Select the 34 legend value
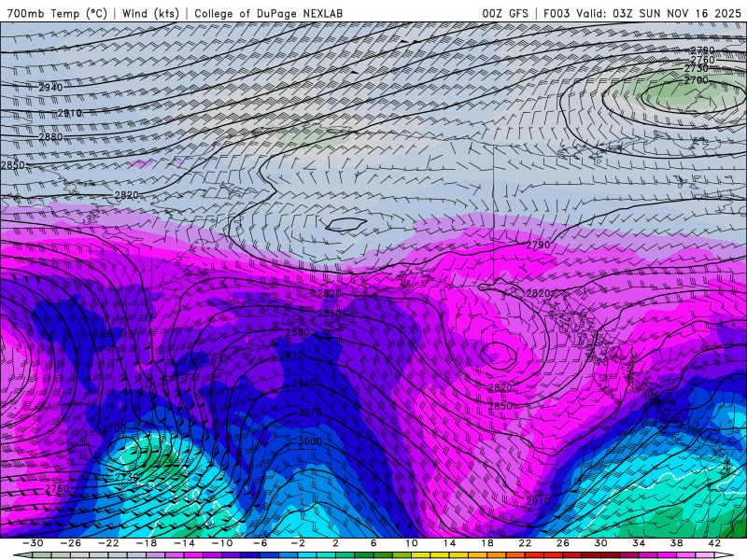Image resolution: width=747 pixels, height=560 pixels. (x=639, y=543)
